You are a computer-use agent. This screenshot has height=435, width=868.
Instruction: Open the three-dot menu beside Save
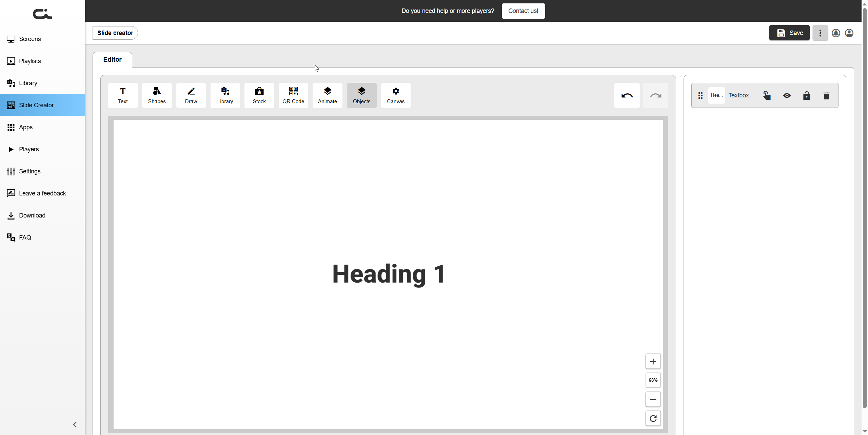820,33
